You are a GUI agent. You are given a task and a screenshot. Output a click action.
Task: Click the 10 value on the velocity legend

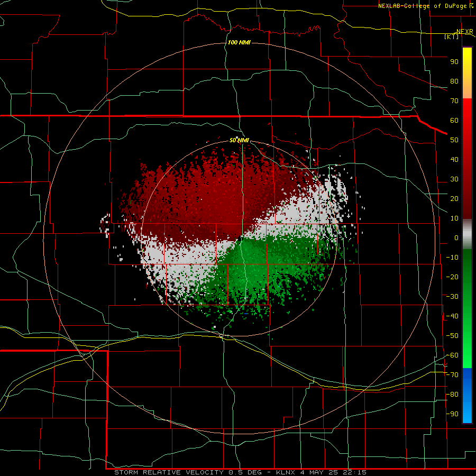tap(454, 218)
